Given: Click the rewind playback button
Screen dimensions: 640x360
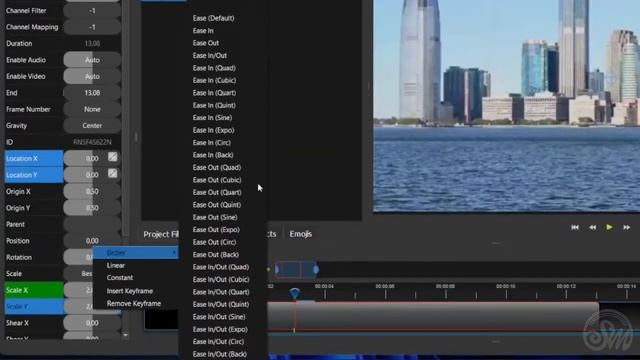Looking at the screenshot, I should [592, 227].
